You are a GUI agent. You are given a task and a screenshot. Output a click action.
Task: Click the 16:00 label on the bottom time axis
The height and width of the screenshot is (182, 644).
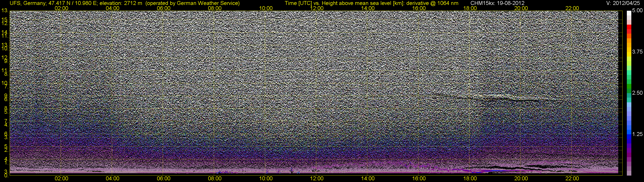[419, 179]
